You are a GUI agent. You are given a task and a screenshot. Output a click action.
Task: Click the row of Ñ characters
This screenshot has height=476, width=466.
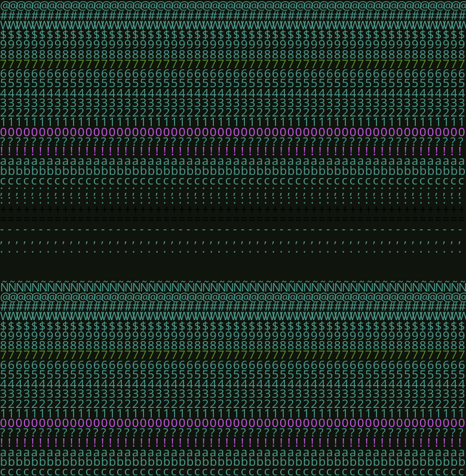tap(233, 287)
